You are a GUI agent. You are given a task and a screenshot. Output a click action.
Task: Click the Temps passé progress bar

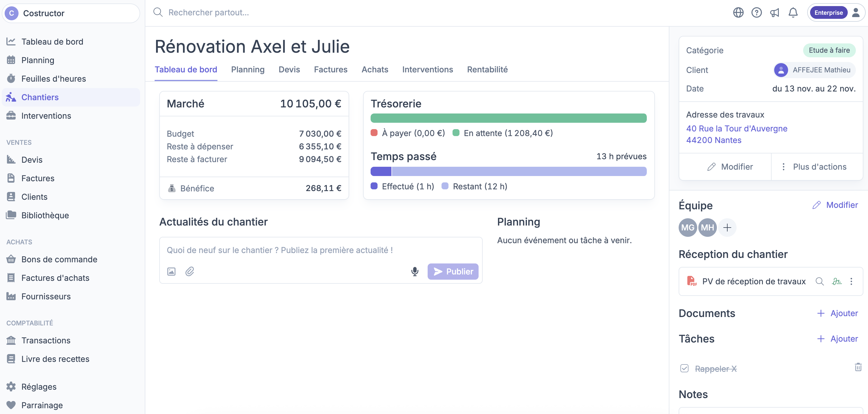(x=508, y=171)
